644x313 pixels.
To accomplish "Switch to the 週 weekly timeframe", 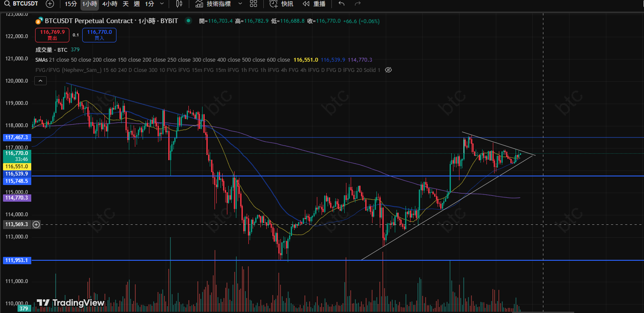I will tap(137, 4).
